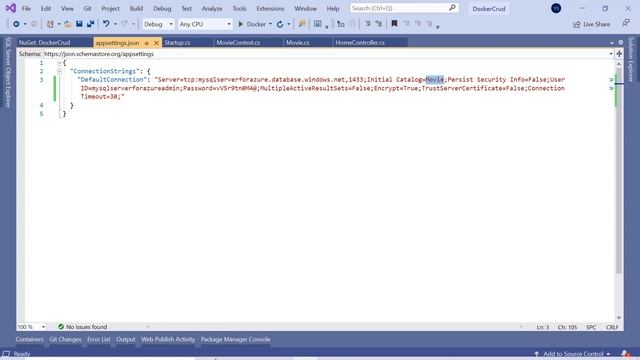640x360 pixels.
Task: Click Add to Source Control
Action: coord(572,353)
